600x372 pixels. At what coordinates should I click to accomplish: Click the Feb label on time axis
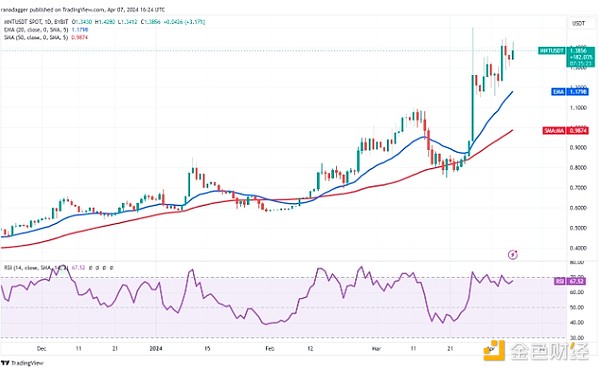pos(270,349)
